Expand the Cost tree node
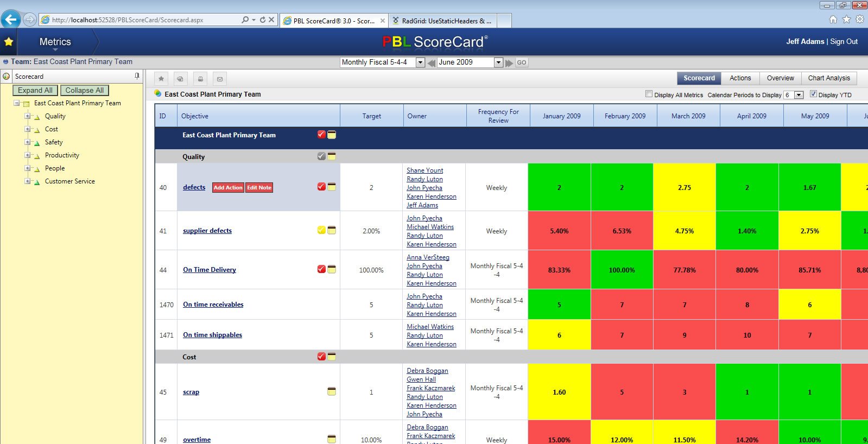868x444 pixels. (27, 129)
